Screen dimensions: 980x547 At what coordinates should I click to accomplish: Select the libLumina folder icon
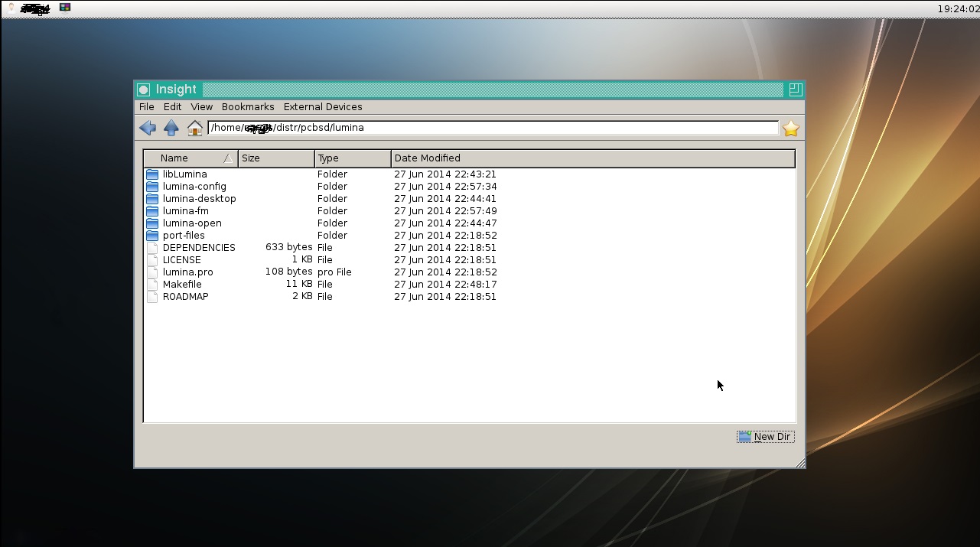tap(152, 174)
